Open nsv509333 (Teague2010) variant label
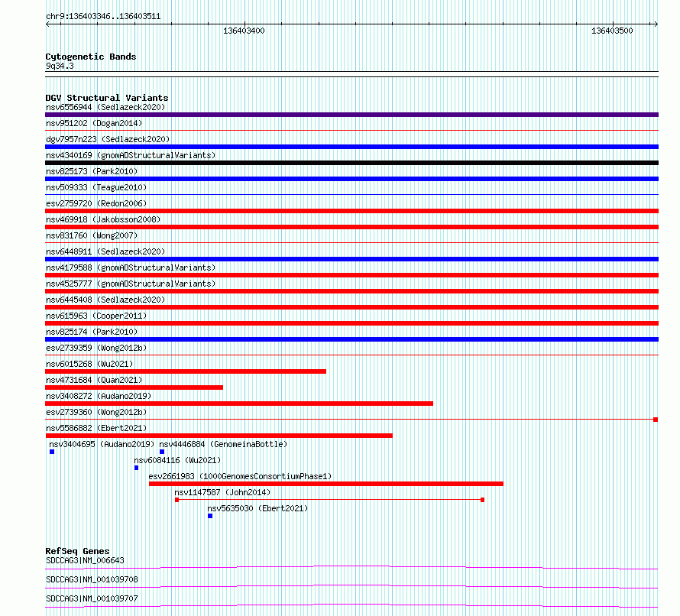680x616 pixels. (x=96, y=187)
